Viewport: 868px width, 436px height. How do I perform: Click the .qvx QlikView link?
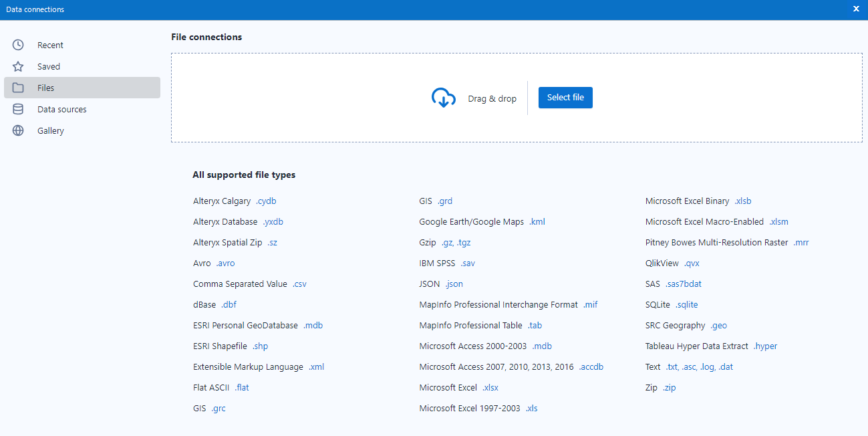click(x=692, y=263)
